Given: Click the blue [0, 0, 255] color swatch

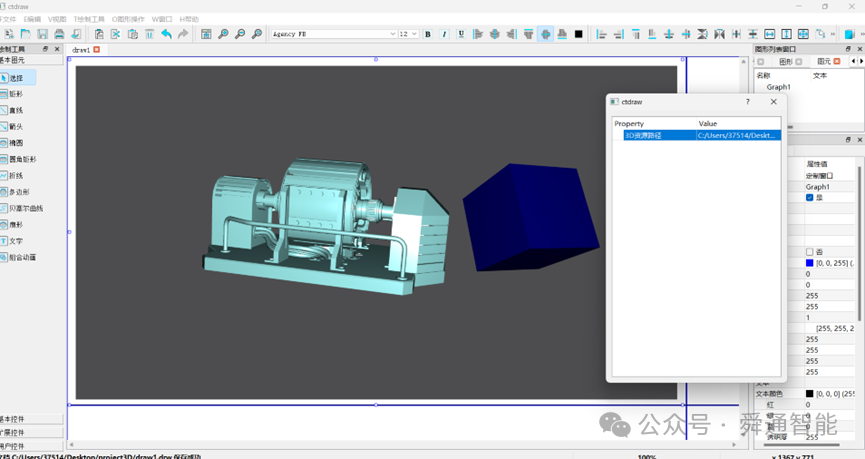Looking at the screenshot, I should [809, 263].
